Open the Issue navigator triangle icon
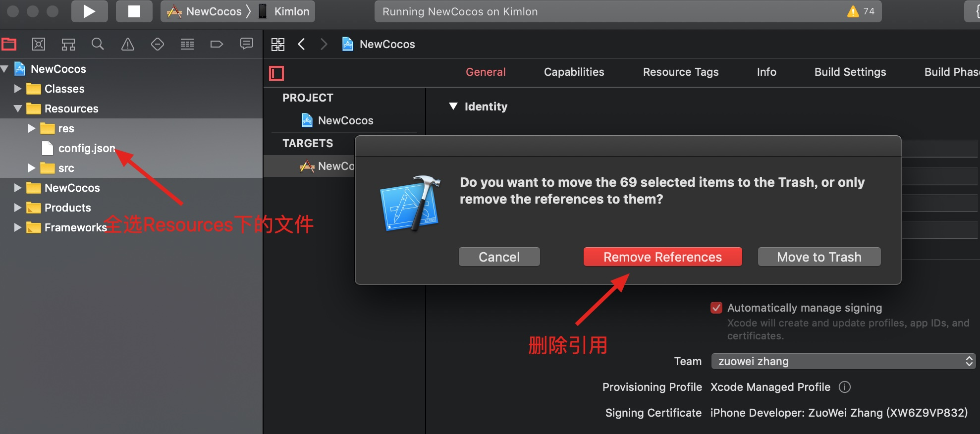The width and height of the screenshot is (980, 434). pos(128,44)
